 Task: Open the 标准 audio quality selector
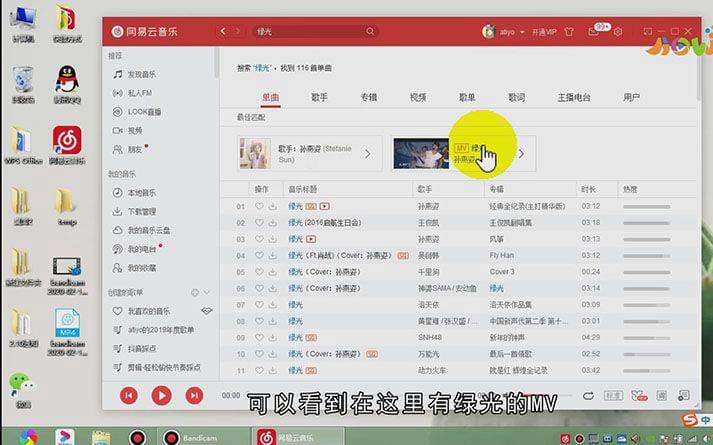click(613, 395)
